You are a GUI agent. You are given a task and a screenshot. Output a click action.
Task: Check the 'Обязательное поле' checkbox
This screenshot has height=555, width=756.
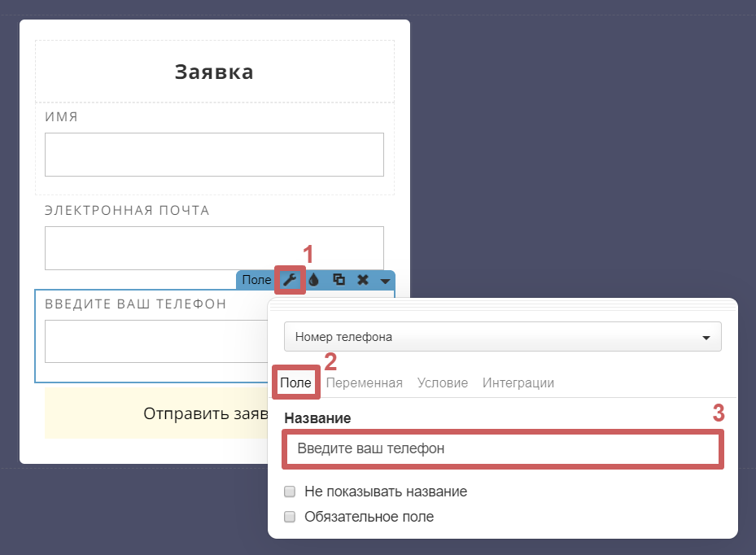click(x=290, y=516)
